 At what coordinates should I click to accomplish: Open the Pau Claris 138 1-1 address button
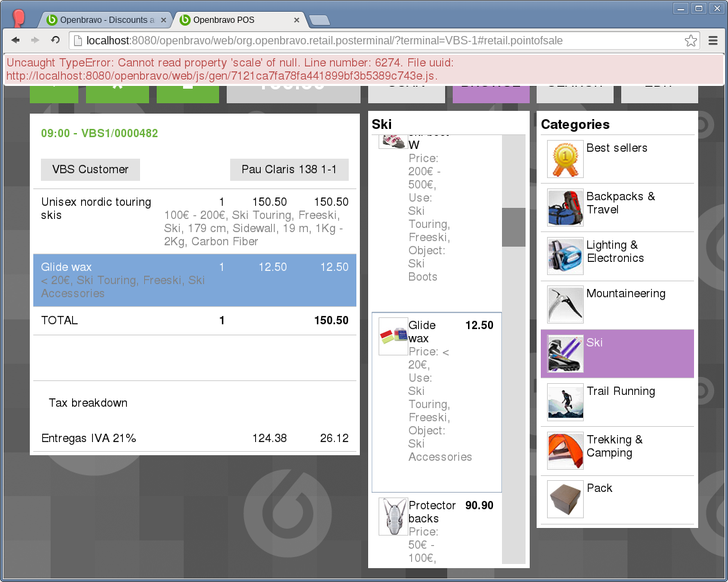289,169
